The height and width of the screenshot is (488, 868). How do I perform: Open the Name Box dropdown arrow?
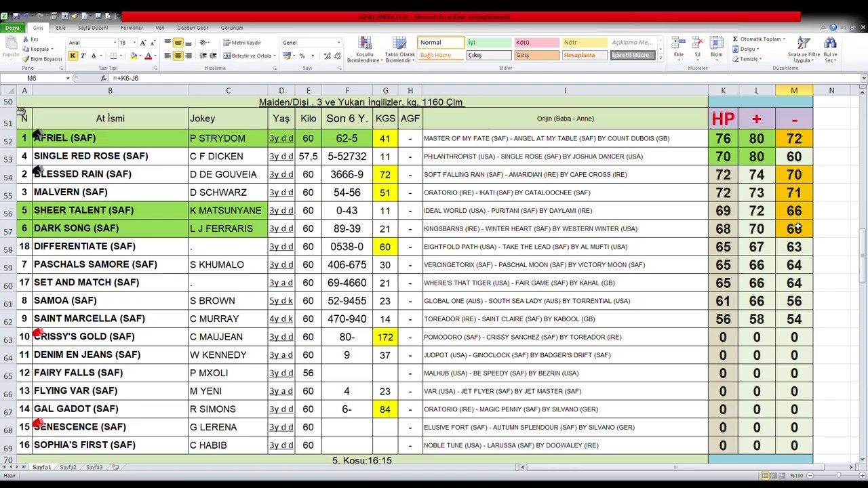point(67,79)
